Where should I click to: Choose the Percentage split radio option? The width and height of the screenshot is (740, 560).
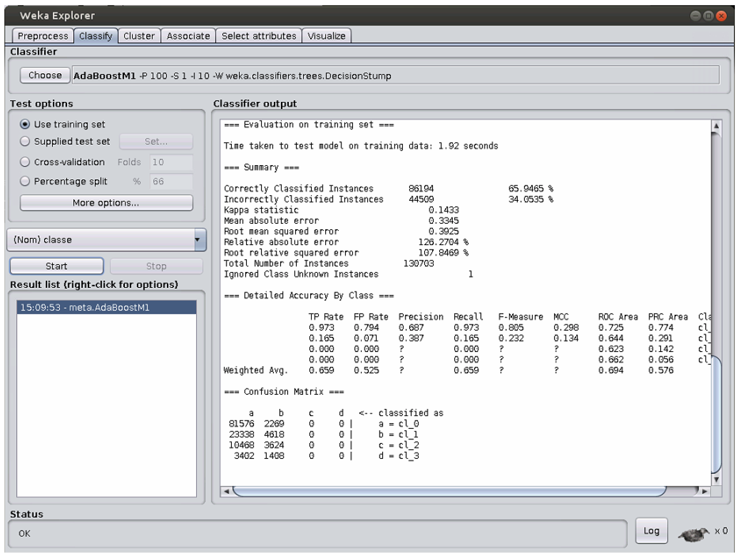pos(25,181)
